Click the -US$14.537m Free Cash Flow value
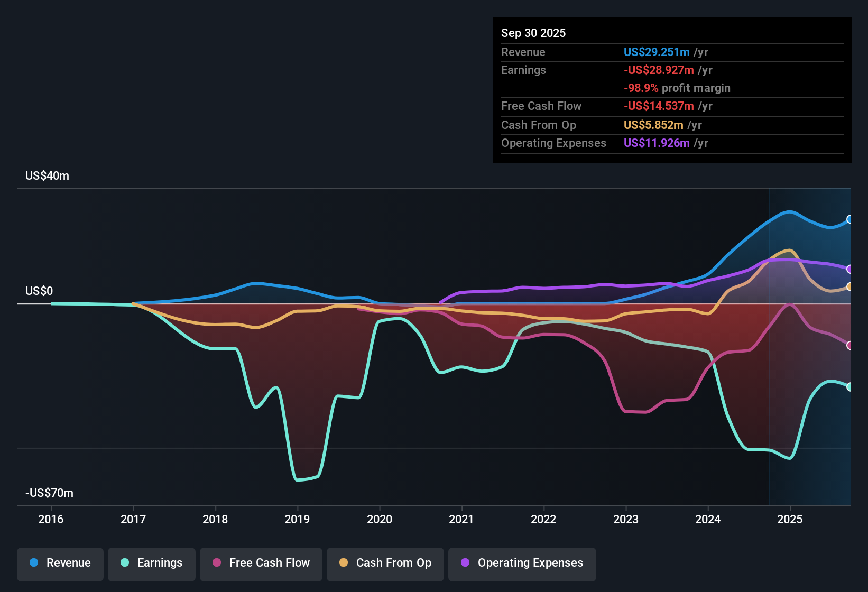The height and width of the screenshot is (592, 868). [658, 106]
